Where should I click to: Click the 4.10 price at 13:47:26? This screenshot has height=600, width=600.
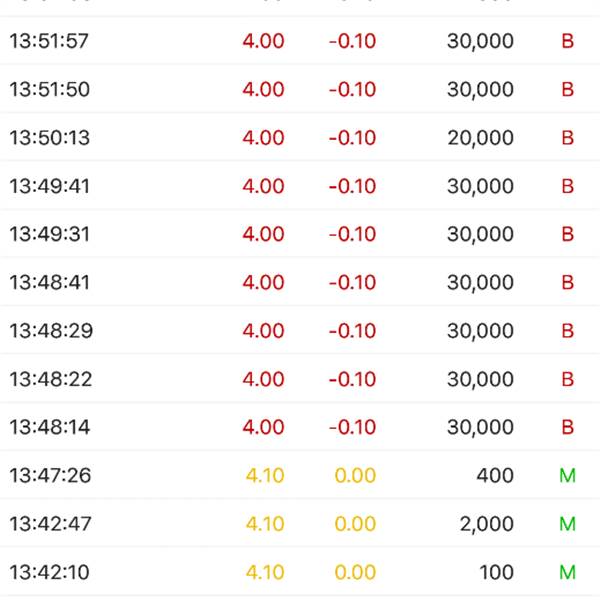pyautogui.click(x=265, y=476)
